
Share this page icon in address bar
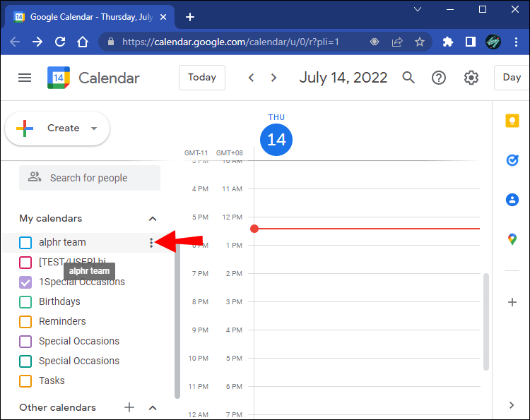point(397,42)
